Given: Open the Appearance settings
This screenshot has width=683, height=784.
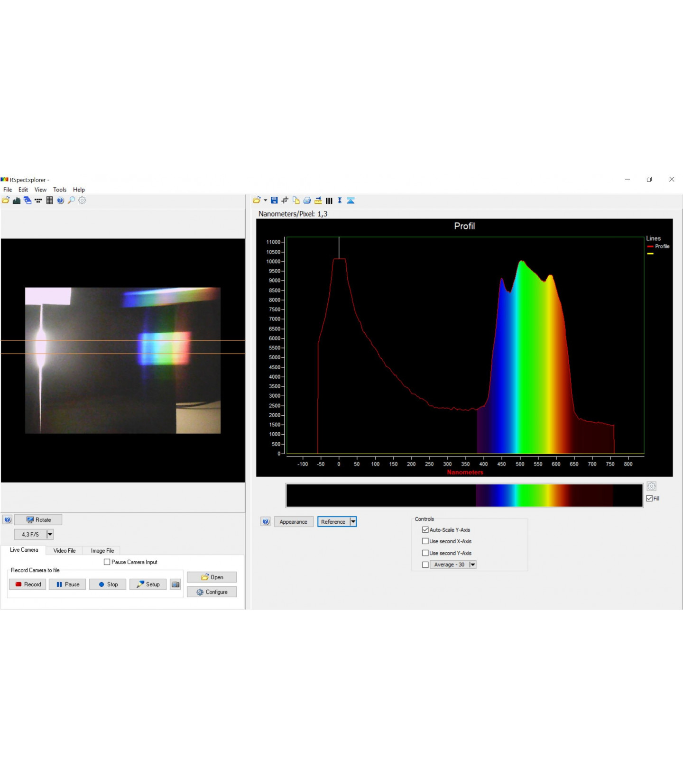Looking at the screenshot, I should pyautogui.click(x=294, y=522).
